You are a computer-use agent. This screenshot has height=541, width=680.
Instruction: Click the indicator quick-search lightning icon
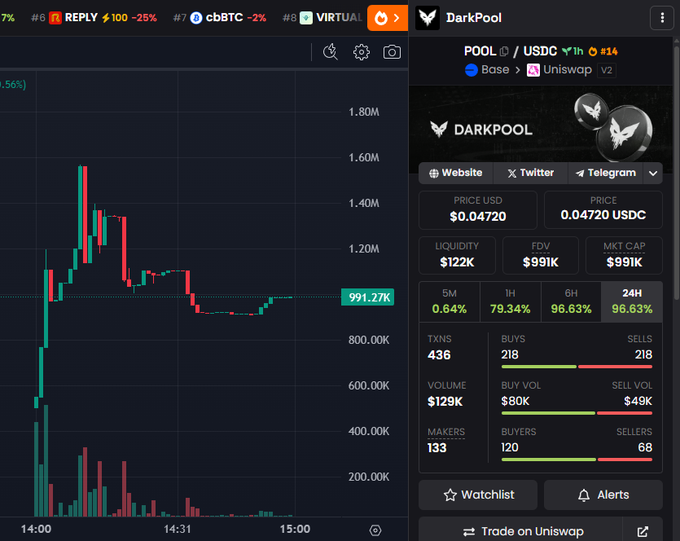(x=330, y=52)
